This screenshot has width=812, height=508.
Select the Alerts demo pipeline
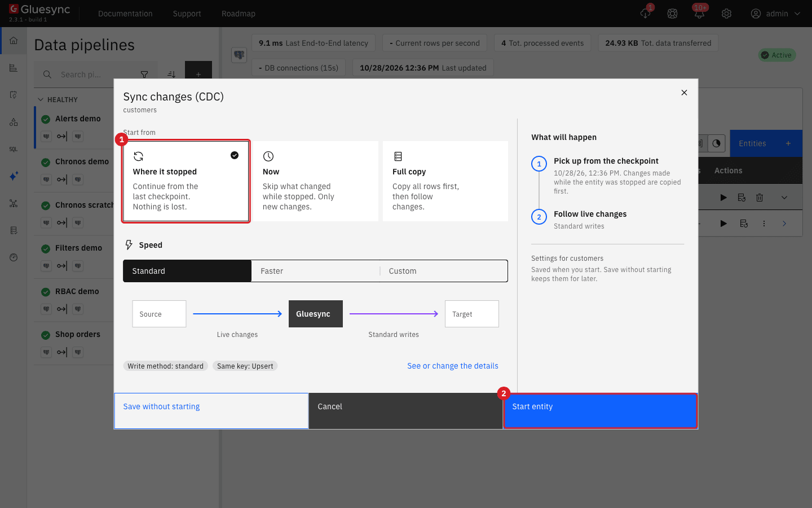pos(78,119)
